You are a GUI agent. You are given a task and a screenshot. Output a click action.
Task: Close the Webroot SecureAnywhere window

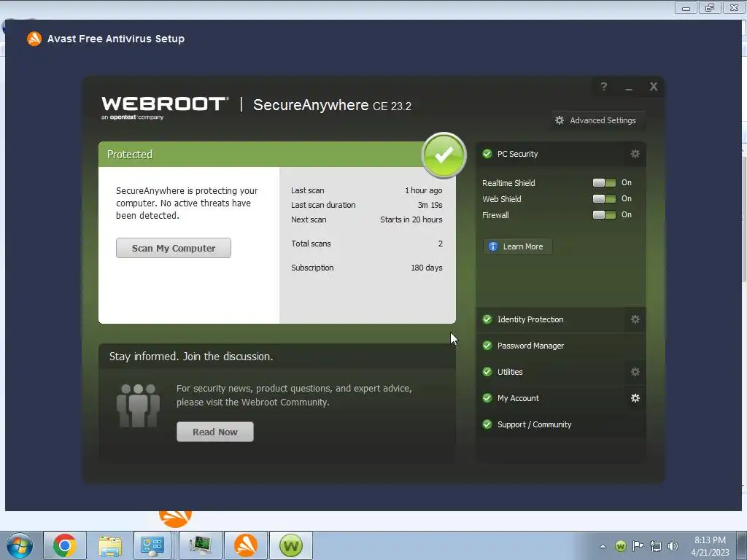pyautogui.click(x=654, y=87)
